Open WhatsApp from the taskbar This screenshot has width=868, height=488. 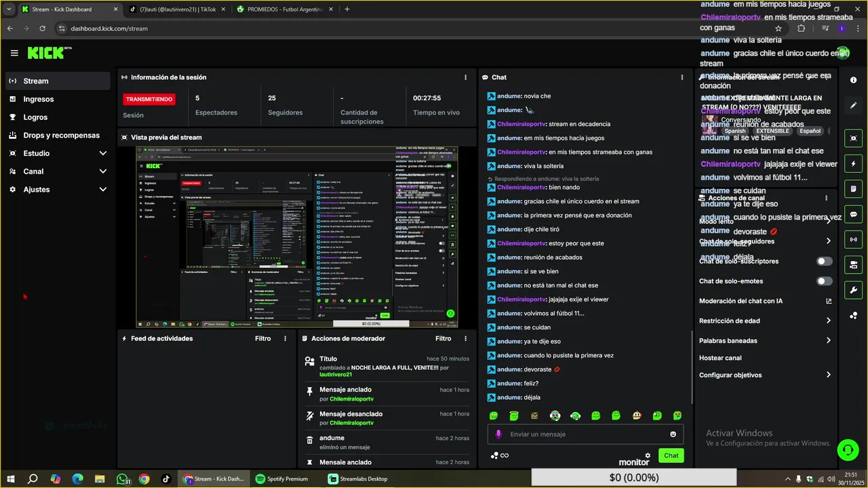pos(122,479)
